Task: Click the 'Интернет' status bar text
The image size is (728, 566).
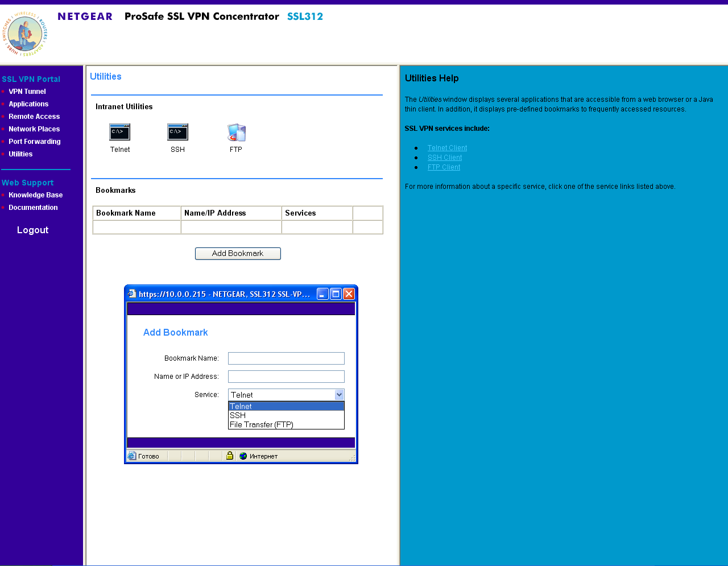Action: (263, 456)
